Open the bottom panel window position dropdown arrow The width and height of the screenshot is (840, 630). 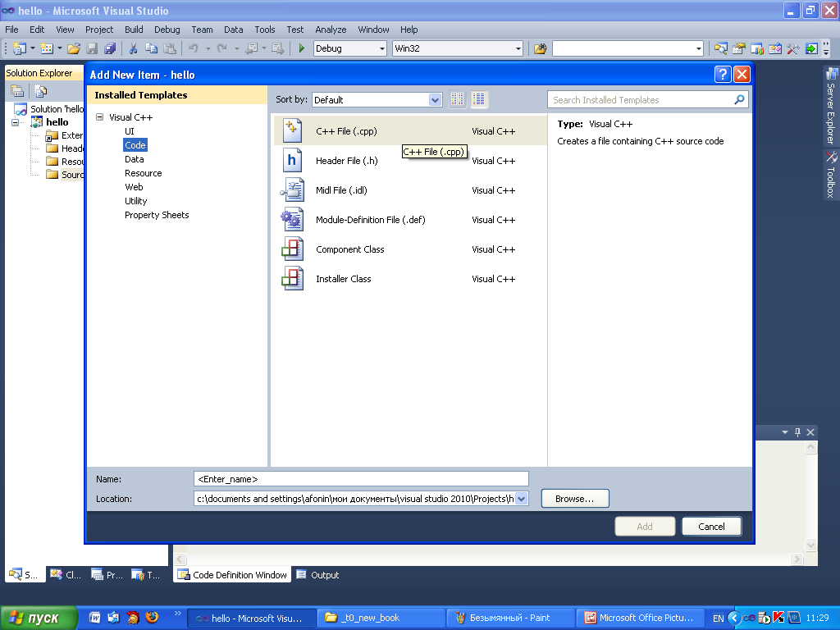point(785,431)
